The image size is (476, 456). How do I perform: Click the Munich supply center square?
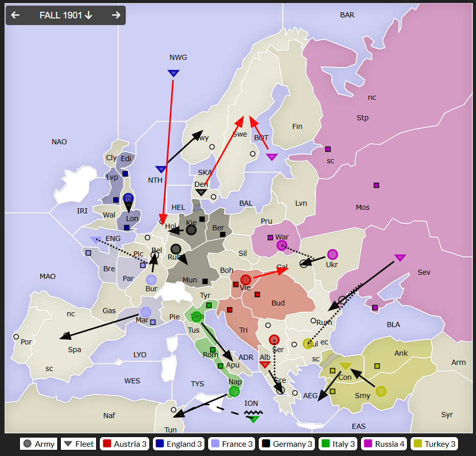205,281
